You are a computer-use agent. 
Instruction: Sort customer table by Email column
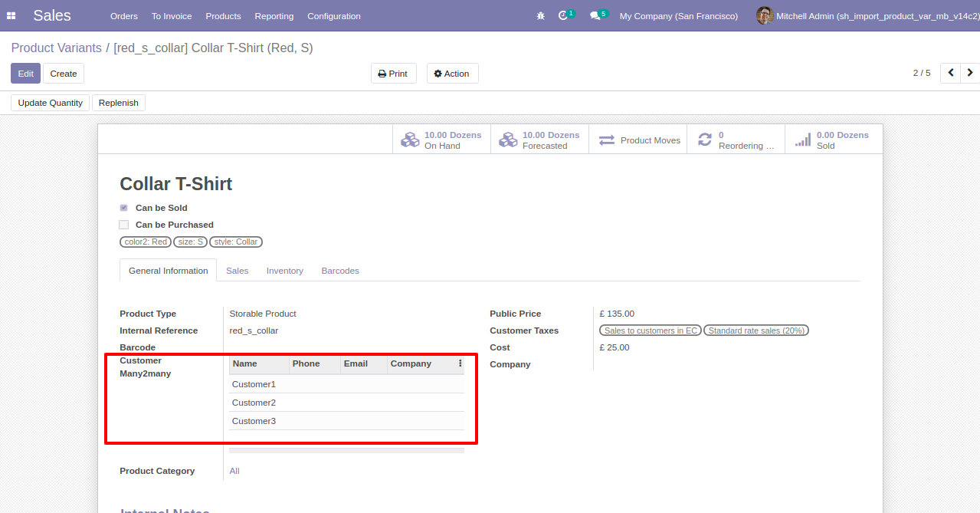coord(364,363)
